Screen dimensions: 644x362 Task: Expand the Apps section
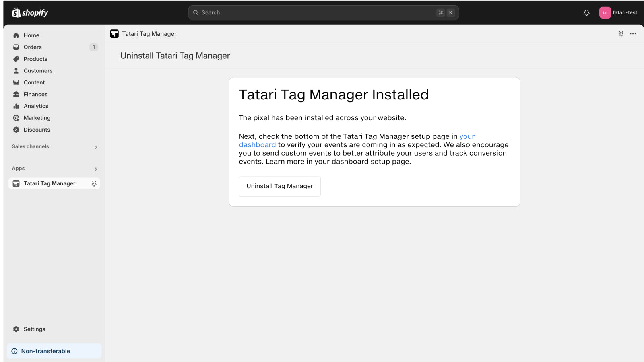pos(96,169)
